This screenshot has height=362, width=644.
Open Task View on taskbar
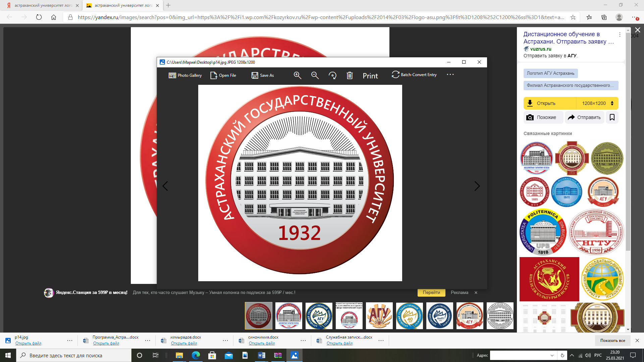point(156,355)
